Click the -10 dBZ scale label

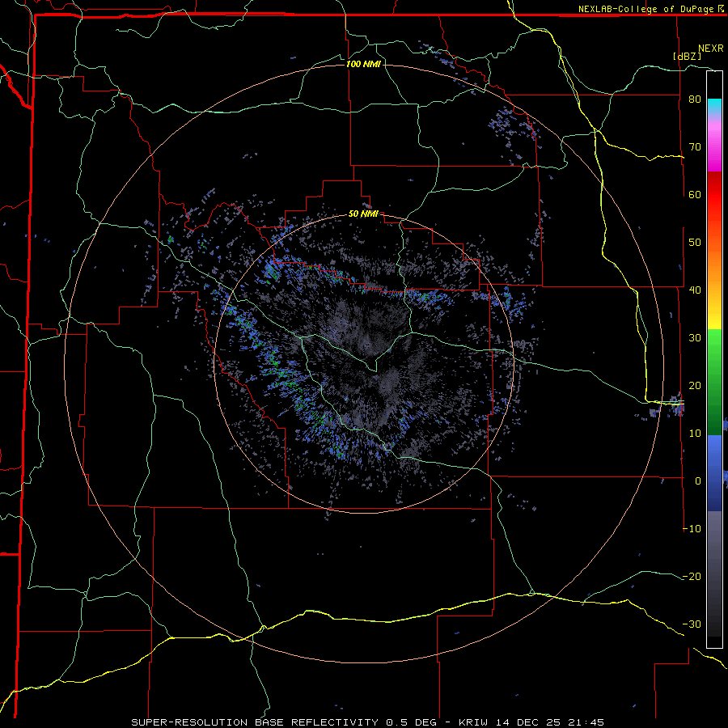692,529
